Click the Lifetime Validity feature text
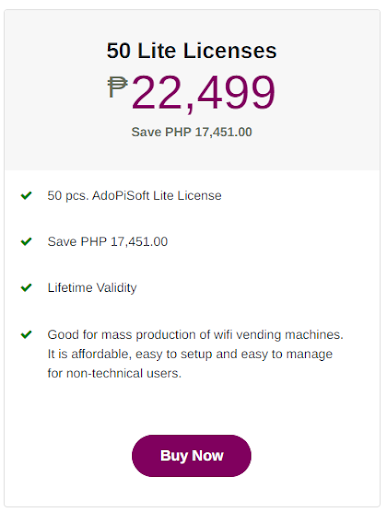Screen dimensions: 387x512 coord(92,288)
